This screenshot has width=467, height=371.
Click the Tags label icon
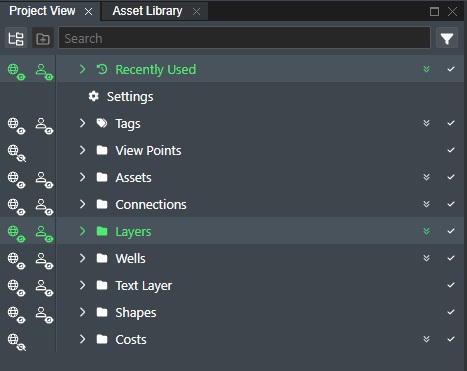pyautogui.click(x=102, y=123)
